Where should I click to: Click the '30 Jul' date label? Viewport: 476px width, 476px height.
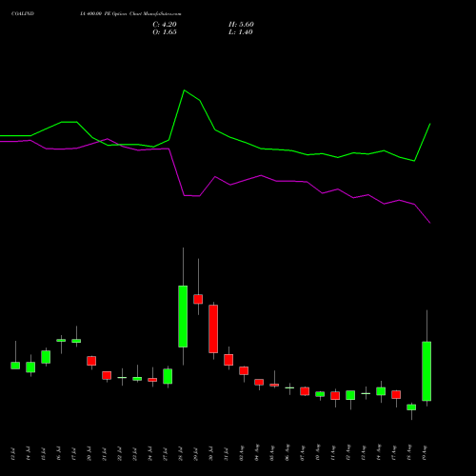coord(211,453)
